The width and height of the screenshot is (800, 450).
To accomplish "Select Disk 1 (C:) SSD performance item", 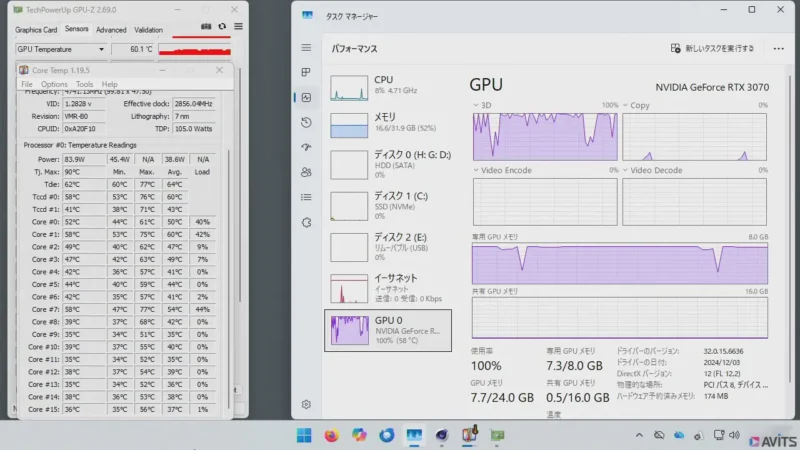I will tap(388, 206).
